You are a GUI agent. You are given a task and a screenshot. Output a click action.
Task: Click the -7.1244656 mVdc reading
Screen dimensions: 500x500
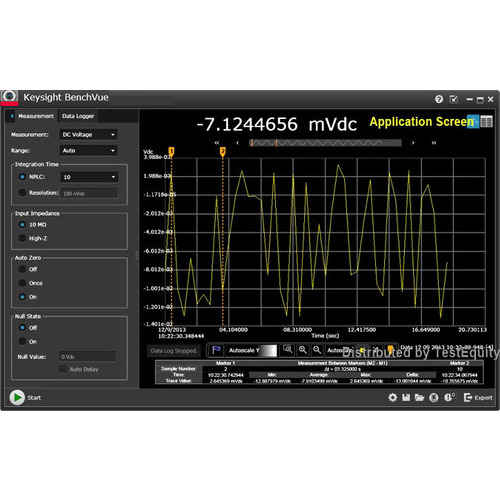[x=277, y=124]
